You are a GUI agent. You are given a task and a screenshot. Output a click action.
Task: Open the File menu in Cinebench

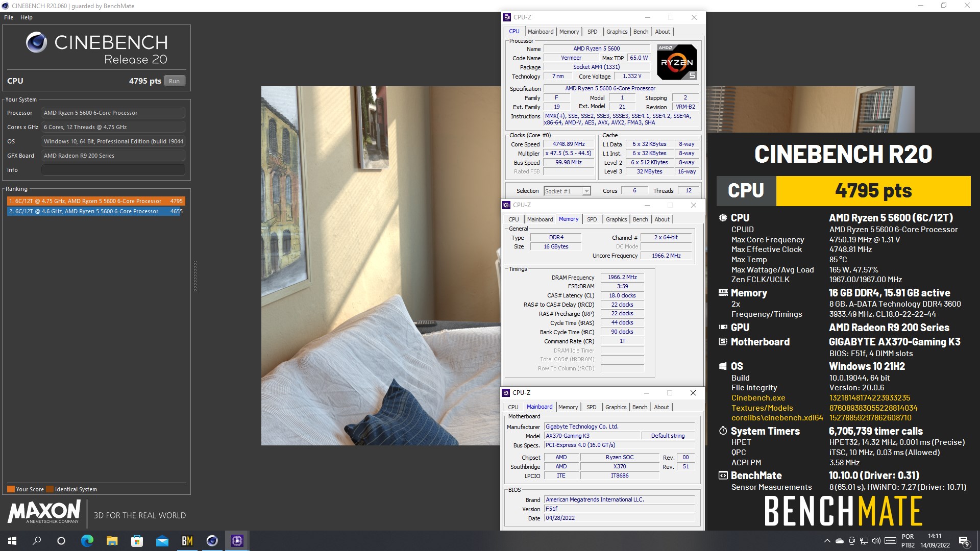click(9, 17)
